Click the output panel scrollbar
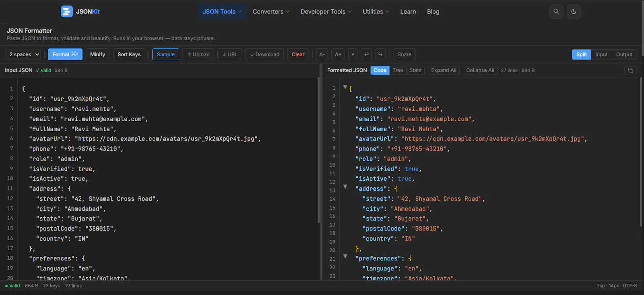The height and width of the screenshot is (295, 644). point(641,152)
